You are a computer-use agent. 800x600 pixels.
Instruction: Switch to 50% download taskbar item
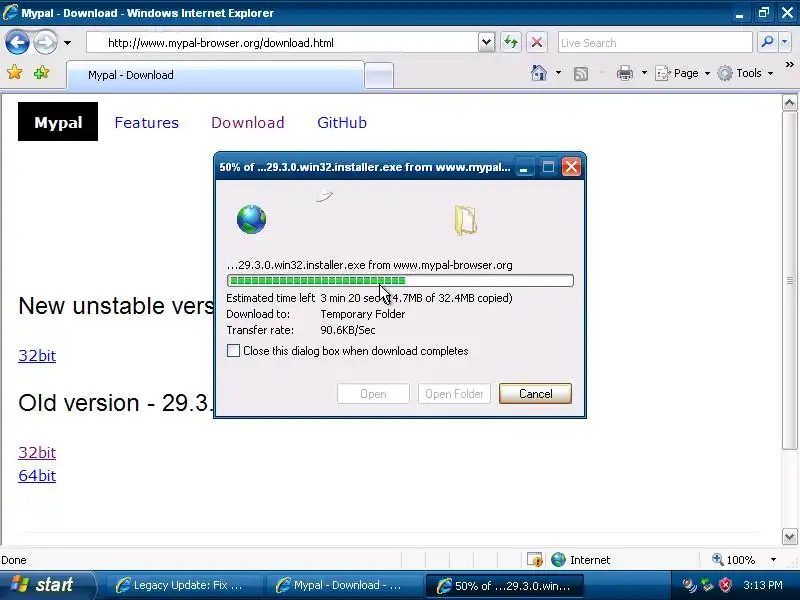pyautogui.click(x=504, y=585)
